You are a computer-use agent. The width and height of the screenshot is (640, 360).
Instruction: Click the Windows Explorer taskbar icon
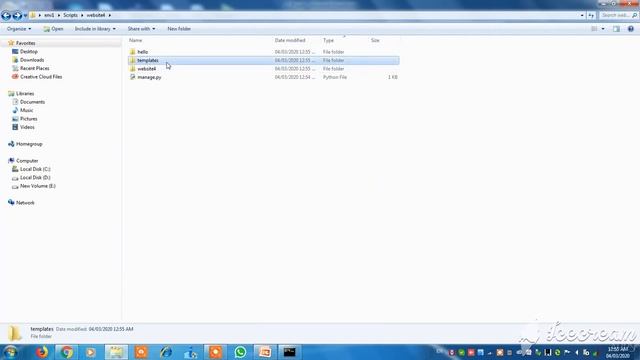click(116, 352)
